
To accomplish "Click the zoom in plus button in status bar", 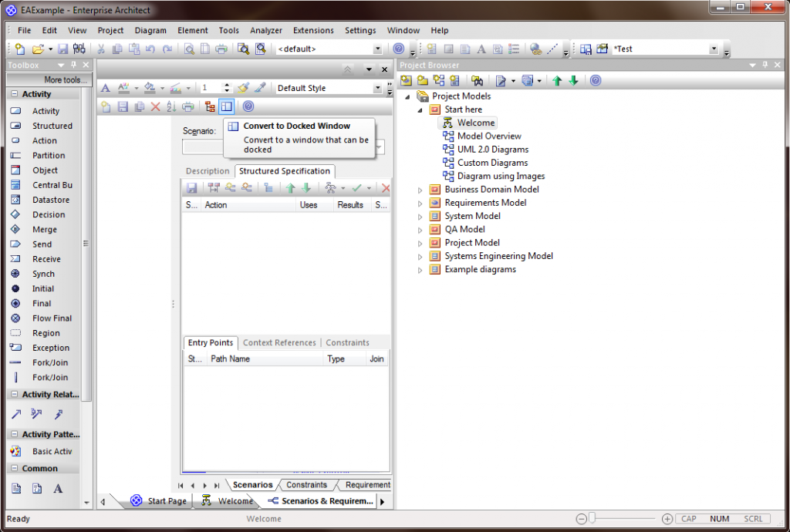I will coord(667,519).
